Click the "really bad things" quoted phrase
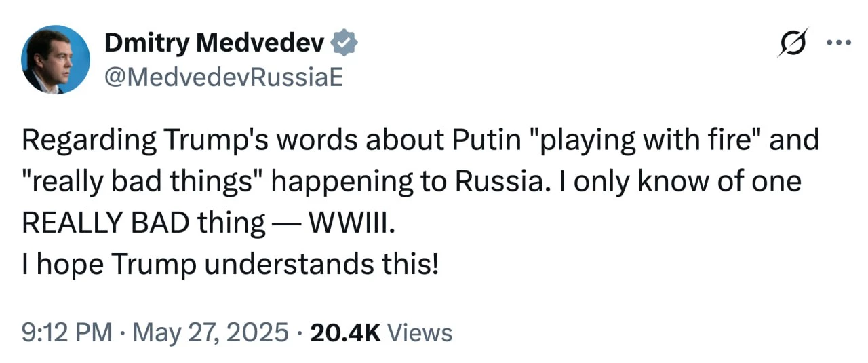This screenshot has height=363, width=868. [x=144, y=183]
